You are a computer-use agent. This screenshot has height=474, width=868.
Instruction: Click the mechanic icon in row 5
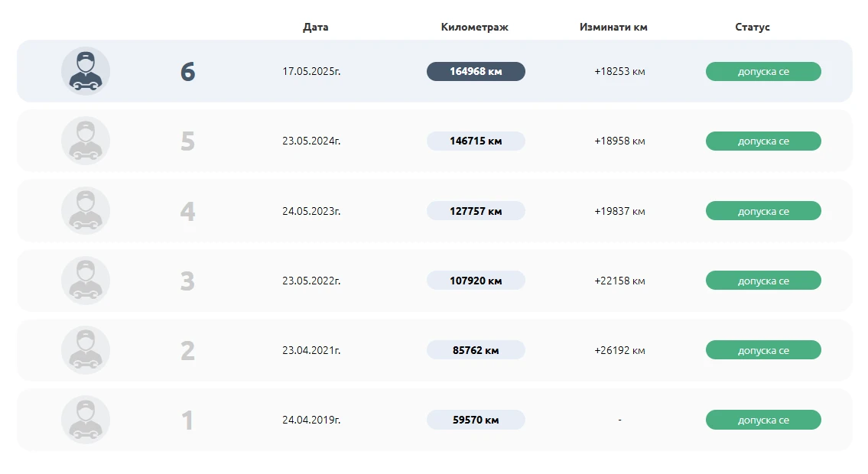click(x=86, y=141)
